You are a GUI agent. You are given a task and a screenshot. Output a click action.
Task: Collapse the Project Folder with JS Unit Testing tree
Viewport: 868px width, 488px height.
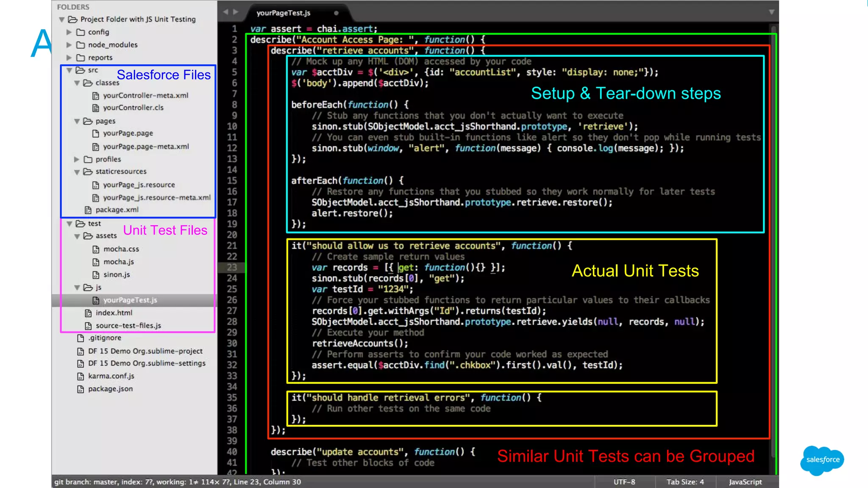click(62, 19)
